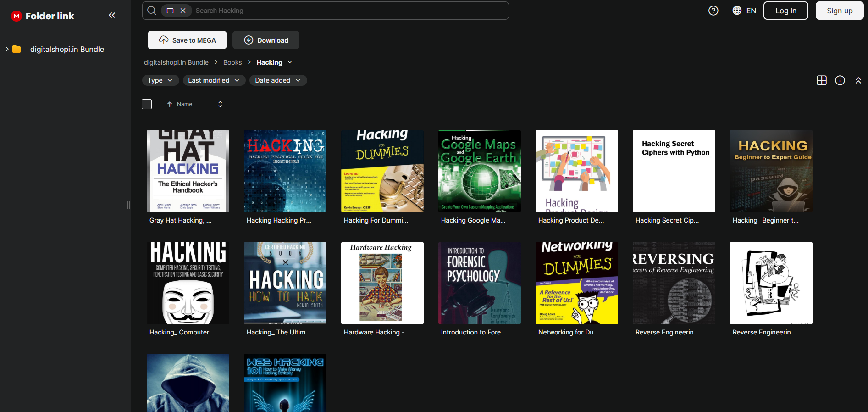Screen dimensions: 868x412
Task: Open Reversing Secrets of Reverse Engineering thumbnail
Action: pyautogui.click(x=674, y=283)
